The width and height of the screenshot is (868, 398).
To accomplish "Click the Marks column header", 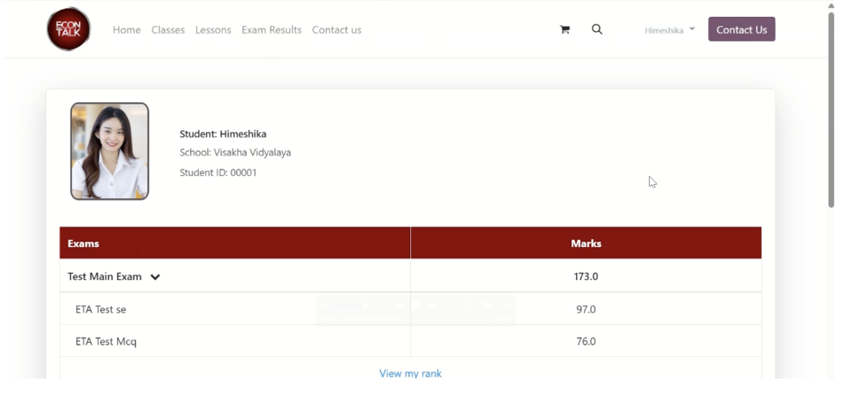I will pyautogui.click(x=586, y=243).
